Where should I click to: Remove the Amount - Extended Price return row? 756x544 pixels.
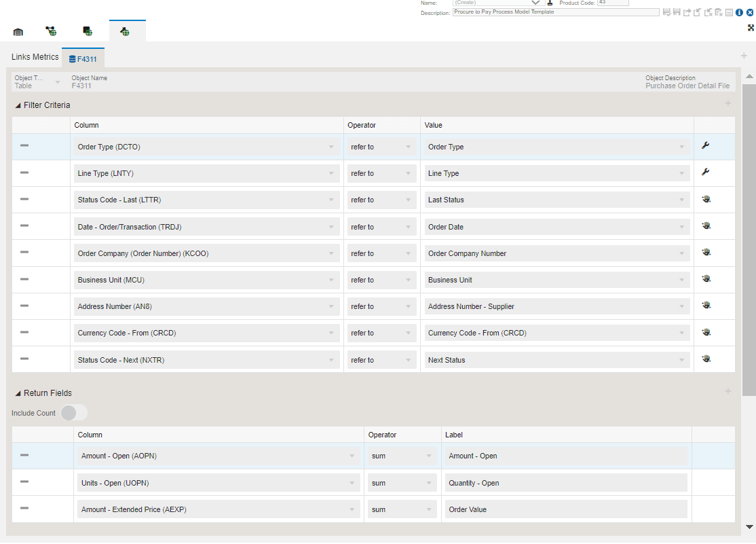tap(24, 508)
